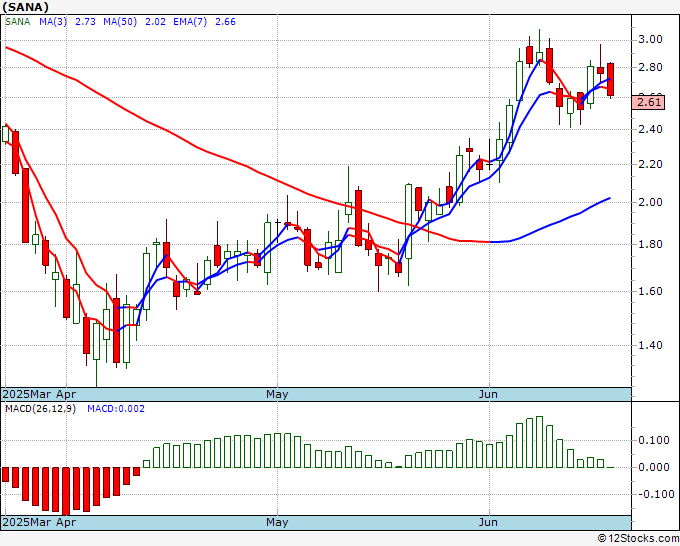The height and width of the screenshot is (546, 680).
Task: Click the 1.80 price axis label
Action: pyautogui.click(x=651, y=245)
